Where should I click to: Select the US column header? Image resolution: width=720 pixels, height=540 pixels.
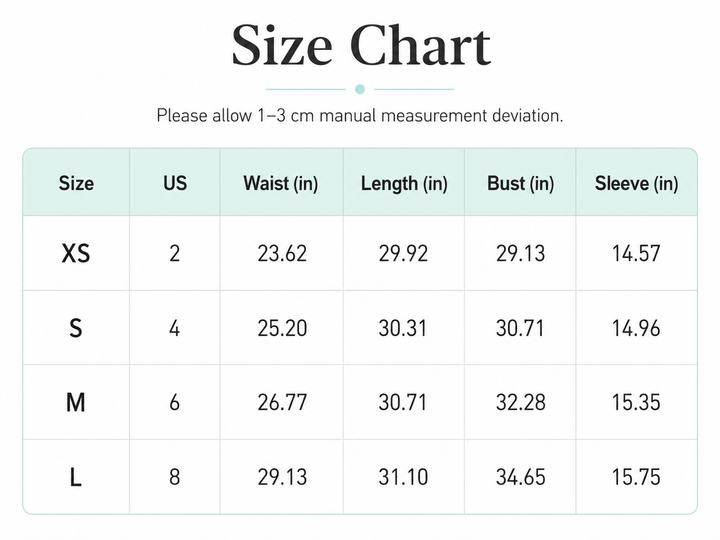(x=175, y=183)
